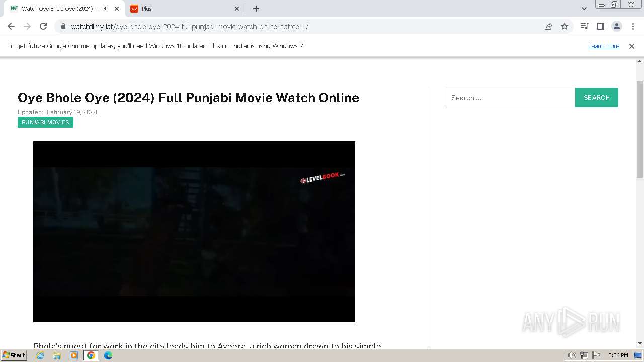This screenshot has height=362, width=644.
Task: Open the Action Center flag icon
Action: [595, 355]
